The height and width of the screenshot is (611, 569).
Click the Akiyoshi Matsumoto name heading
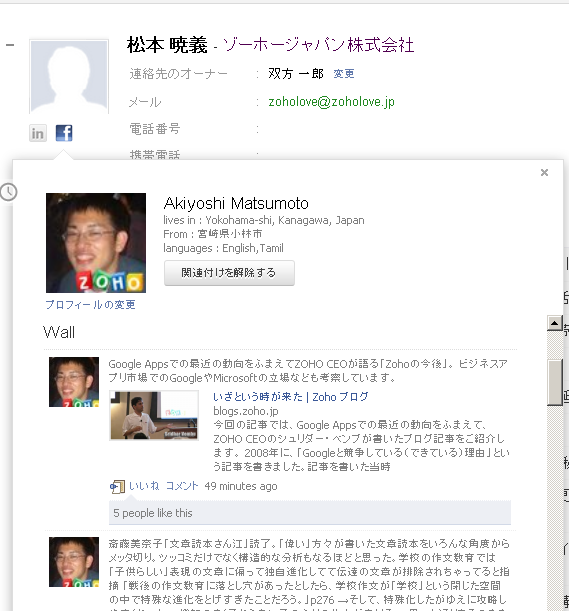click(236, 203)
